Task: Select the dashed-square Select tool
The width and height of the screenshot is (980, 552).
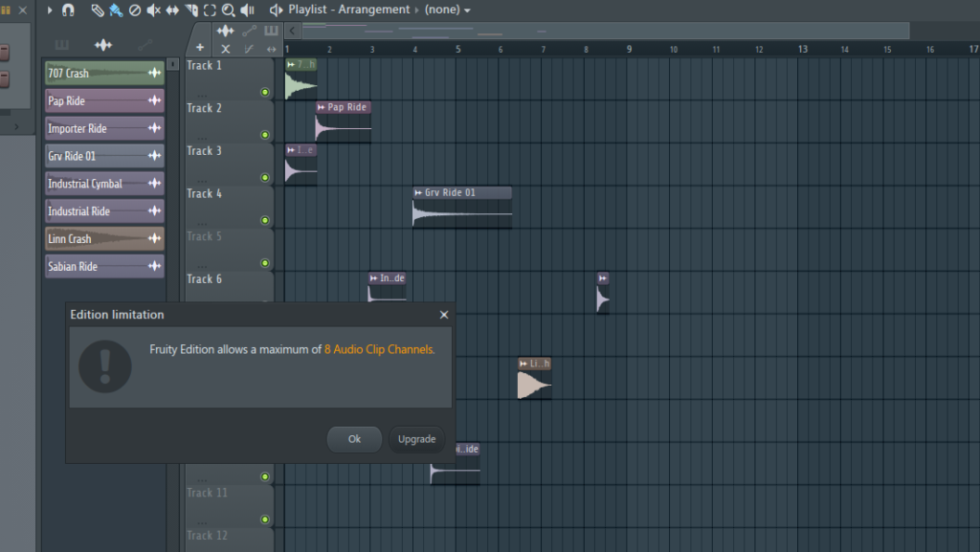Action: point(210,10)
